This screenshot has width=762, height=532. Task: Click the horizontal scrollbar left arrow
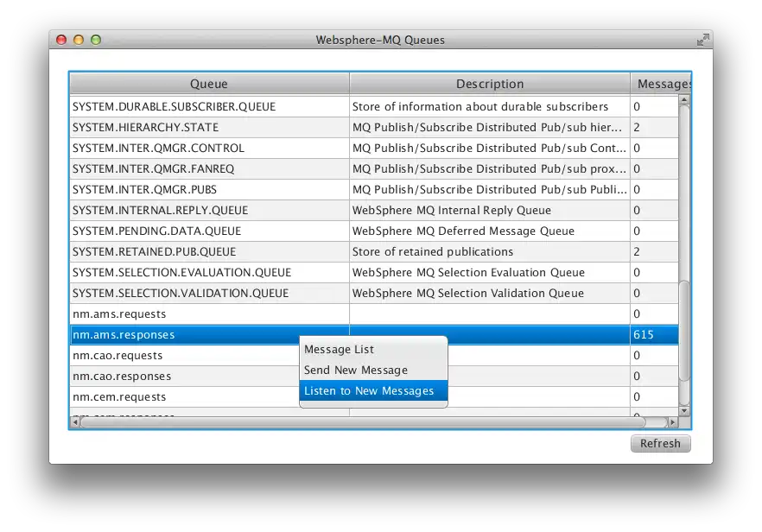75,422
